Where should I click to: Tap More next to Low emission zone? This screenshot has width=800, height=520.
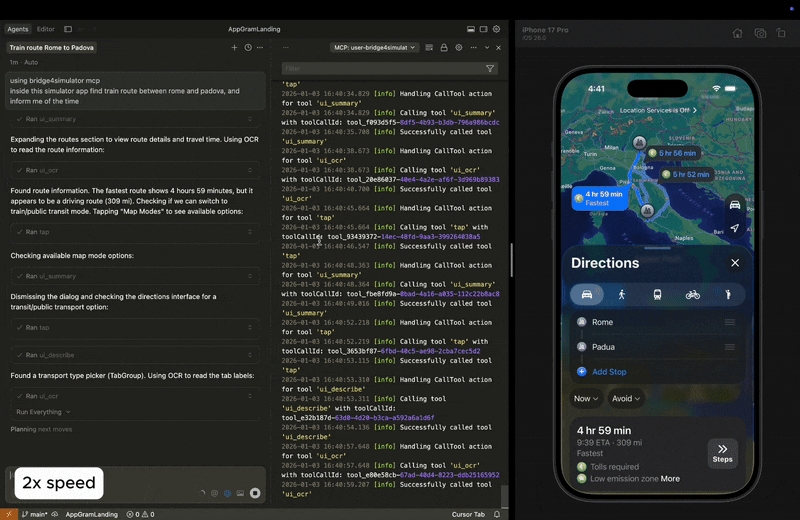tap(670, 479)
